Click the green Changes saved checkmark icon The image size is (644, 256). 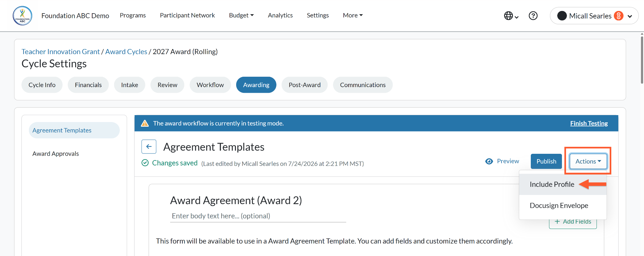pos(145,163)
